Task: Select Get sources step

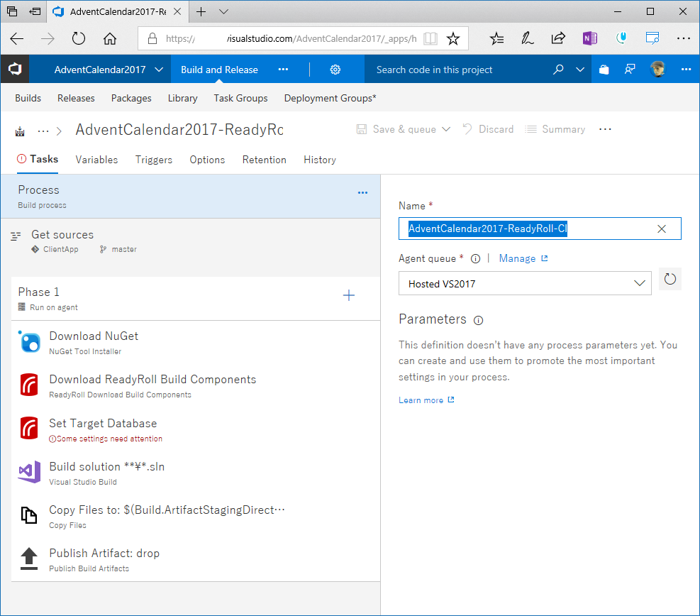Action: [190, 241]
